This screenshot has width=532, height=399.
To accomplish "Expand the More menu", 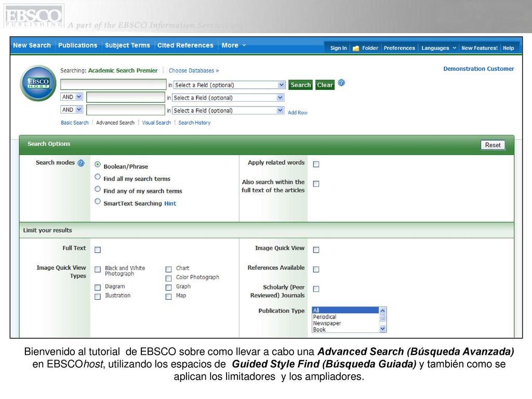I will click(234, 45).
